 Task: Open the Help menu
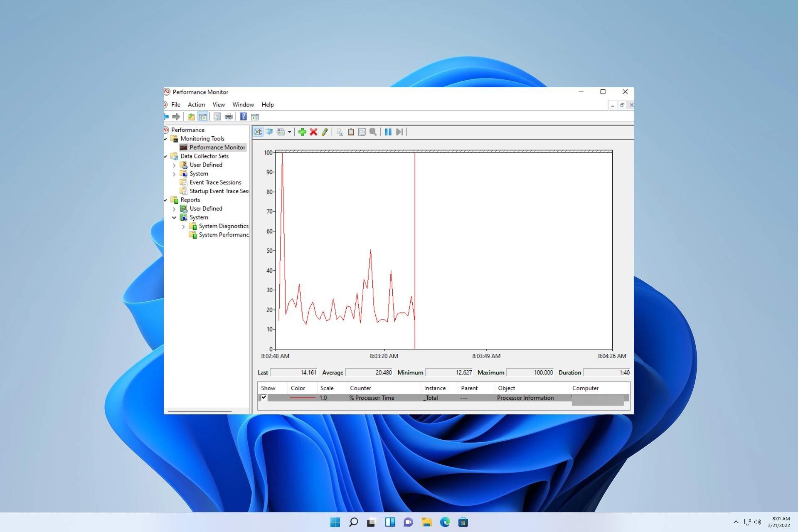(x=268, y=105)
